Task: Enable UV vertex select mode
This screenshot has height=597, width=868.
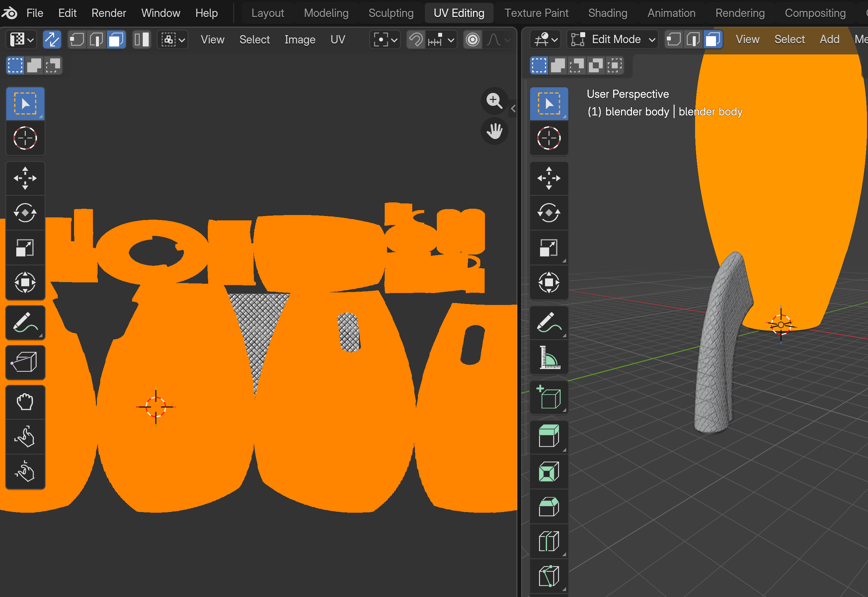Action: coord(77,39)
